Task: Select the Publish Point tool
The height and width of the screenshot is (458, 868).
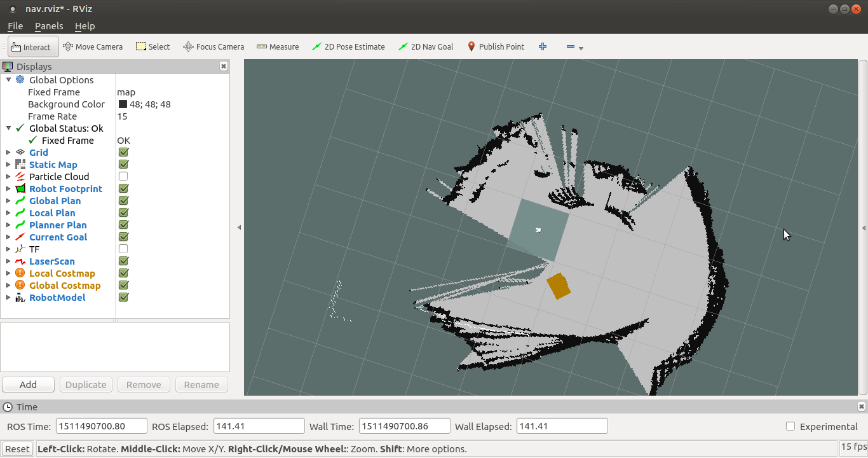Action: click(496, 46)
